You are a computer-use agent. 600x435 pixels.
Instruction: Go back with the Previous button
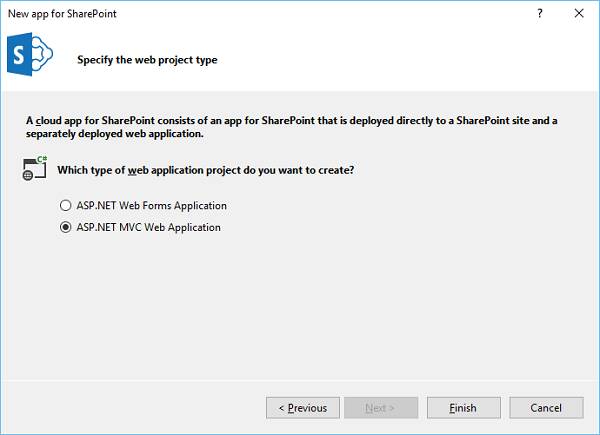303,408
